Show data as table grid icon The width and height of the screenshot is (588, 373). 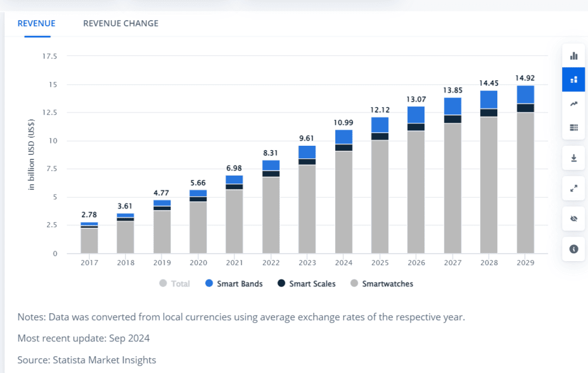coord(573,127)
